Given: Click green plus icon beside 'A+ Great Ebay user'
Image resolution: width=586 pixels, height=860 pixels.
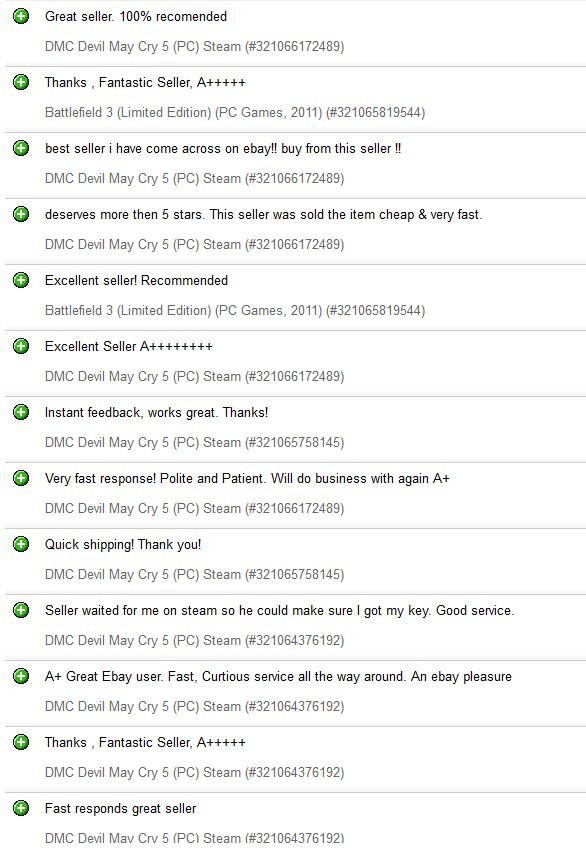Looking at the screenshot, I should 21,676.
